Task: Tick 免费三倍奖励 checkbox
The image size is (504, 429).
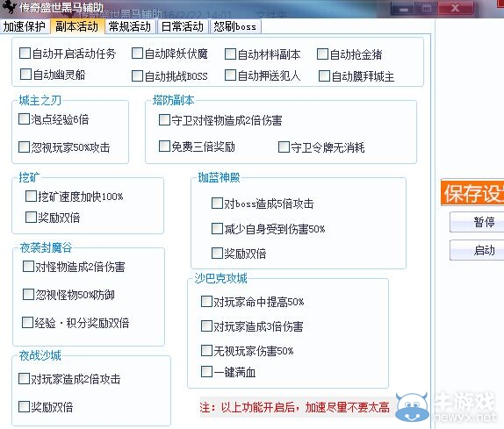Action: [x=164, y=147]
